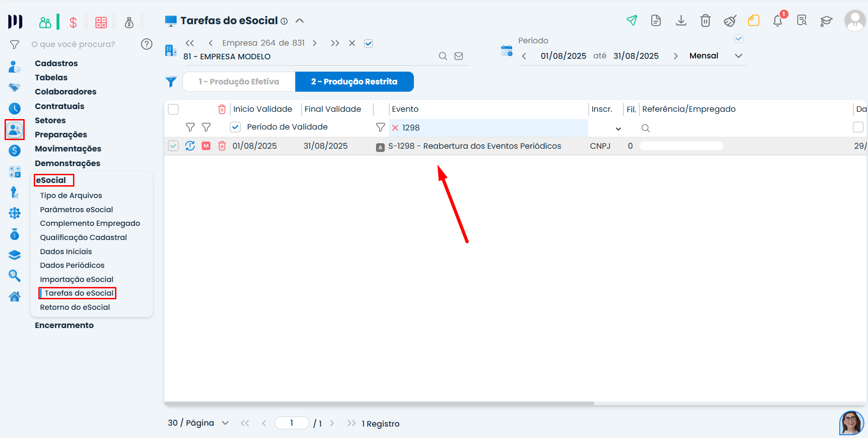
Task: Go to next company with single arrow
Action: [314, 43]
